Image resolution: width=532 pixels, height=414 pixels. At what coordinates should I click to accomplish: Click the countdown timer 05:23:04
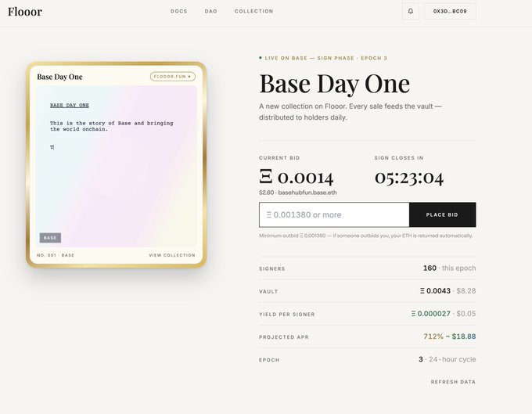409,178
